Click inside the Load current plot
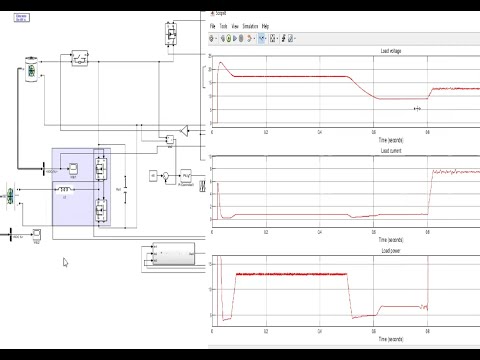This screenshot has height=360, width=480. [x=346, y=191]
